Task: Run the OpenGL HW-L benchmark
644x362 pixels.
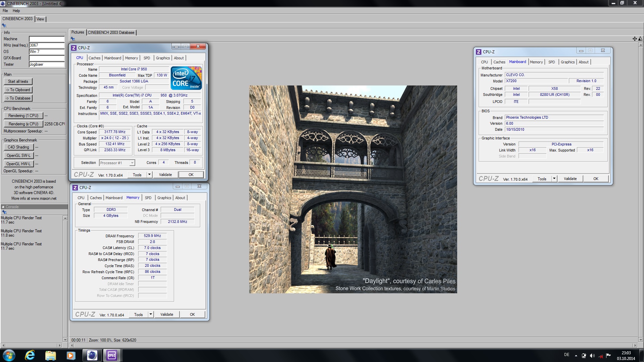Action: (18, 164)
